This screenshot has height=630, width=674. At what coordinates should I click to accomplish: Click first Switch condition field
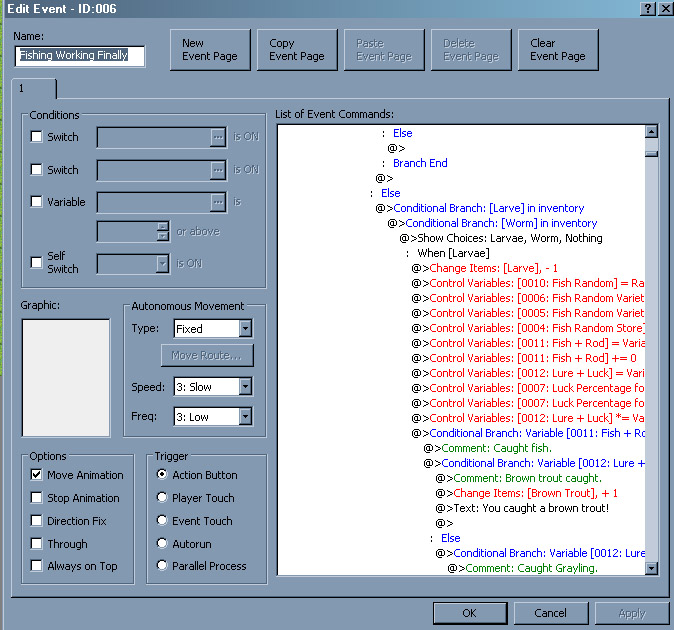[154, 138]
